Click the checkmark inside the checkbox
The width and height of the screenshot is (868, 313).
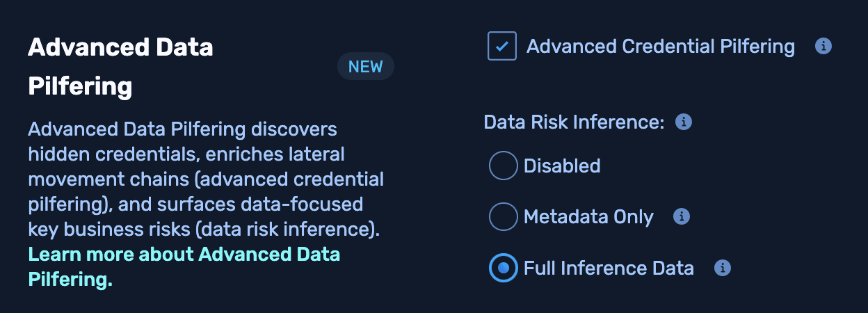[x=502, y=47]
